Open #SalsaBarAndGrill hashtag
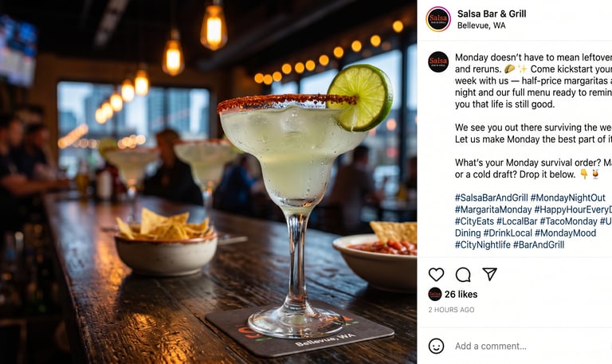612x364 pixels. tap(491, 198)
